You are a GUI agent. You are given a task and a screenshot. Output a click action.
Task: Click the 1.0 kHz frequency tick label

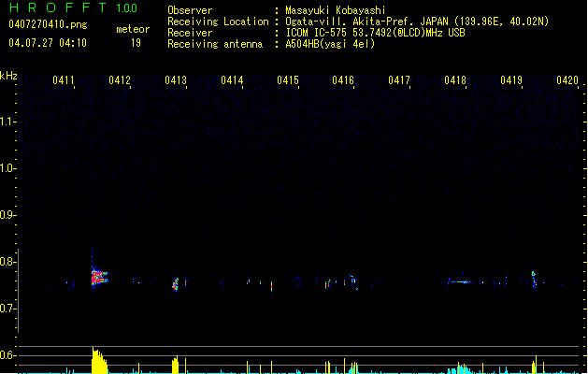pos(7,168)
